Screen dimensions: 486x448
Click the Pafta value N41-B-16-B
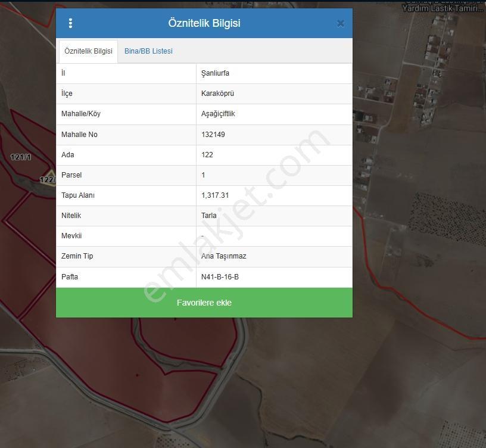[x=220, y=277]
